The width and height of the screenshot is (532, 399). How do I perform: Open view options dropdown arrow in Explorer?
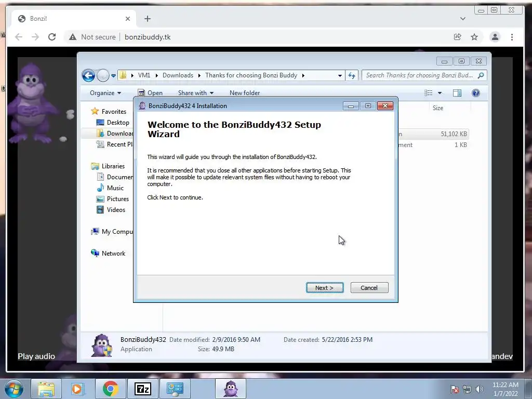(x=440, y=93)
